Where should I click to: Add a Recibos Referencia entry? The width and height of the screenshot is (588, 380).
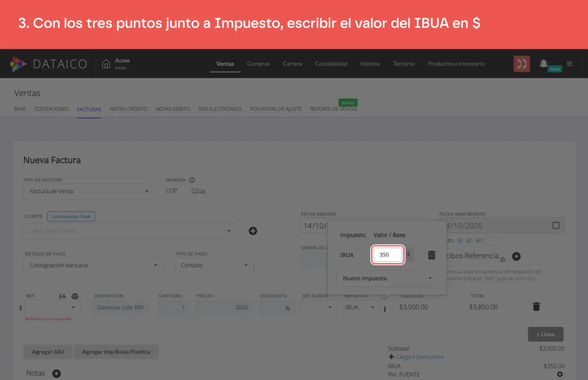516,256
